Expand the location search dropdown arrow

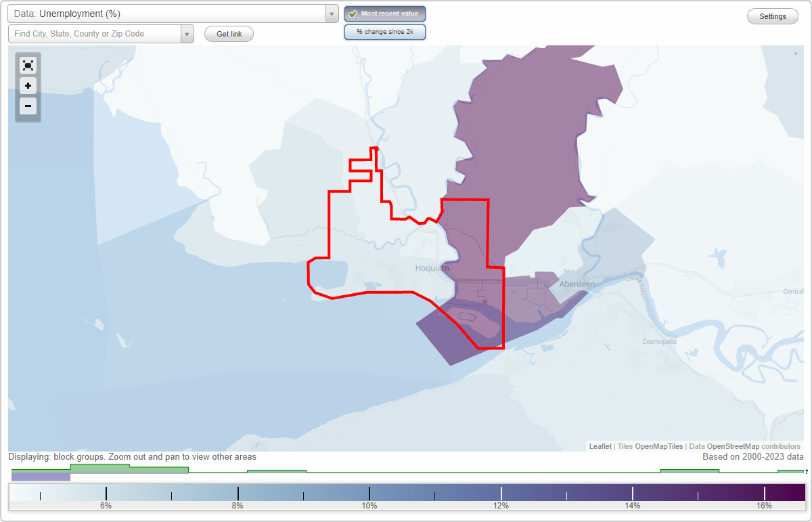click(x=187, y=34)
